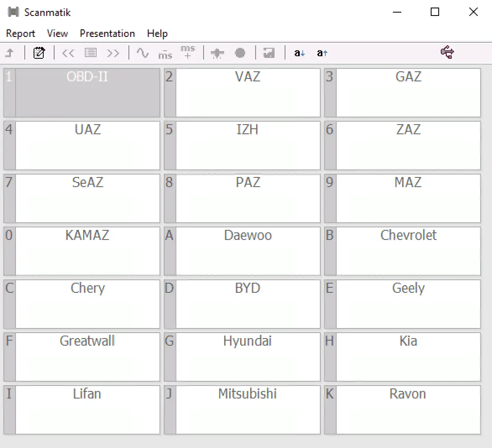Screen dimensions: 492x448
Task: Open the Report menu
Action: [21, 34]
